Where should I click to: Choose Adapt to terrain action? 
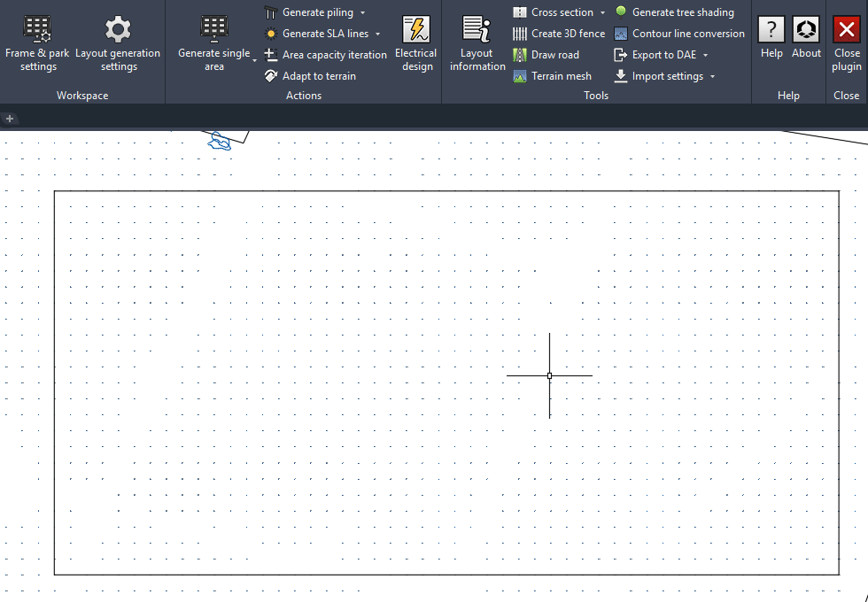[x=310, y=76]
